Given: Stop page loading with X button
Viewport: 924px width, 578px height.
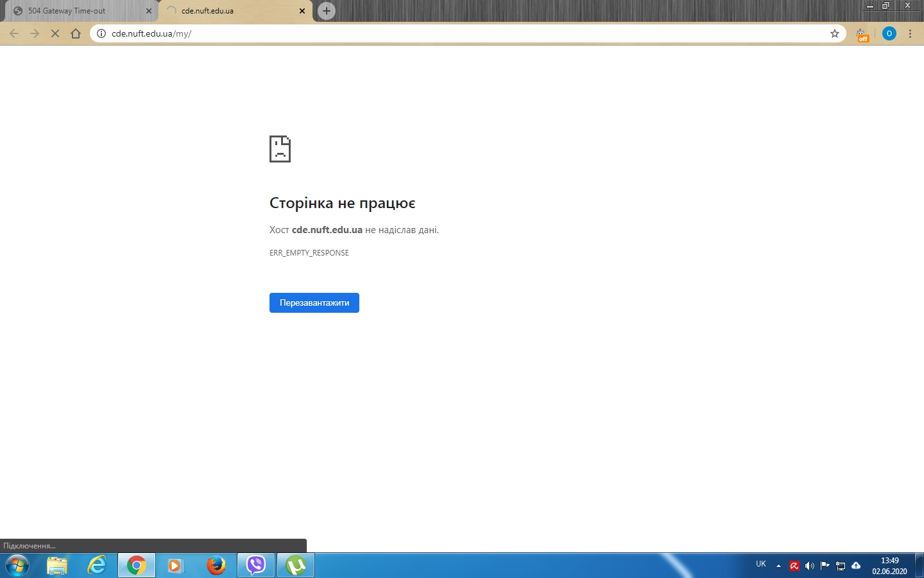Looking at the screenshot, I should tap(55, 33).
